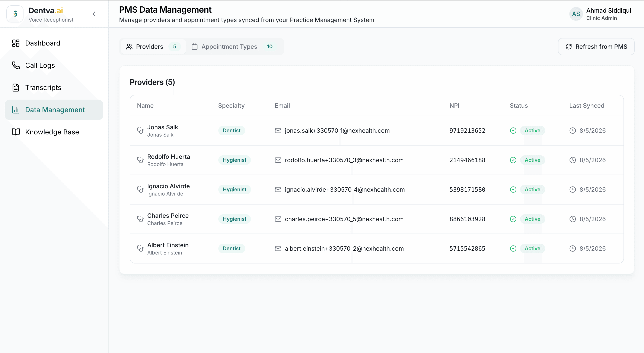Click email albert.einstein+330570_2@nexhealth.com
Viewport: 644px width, 353px height.
tap(344, 249)
